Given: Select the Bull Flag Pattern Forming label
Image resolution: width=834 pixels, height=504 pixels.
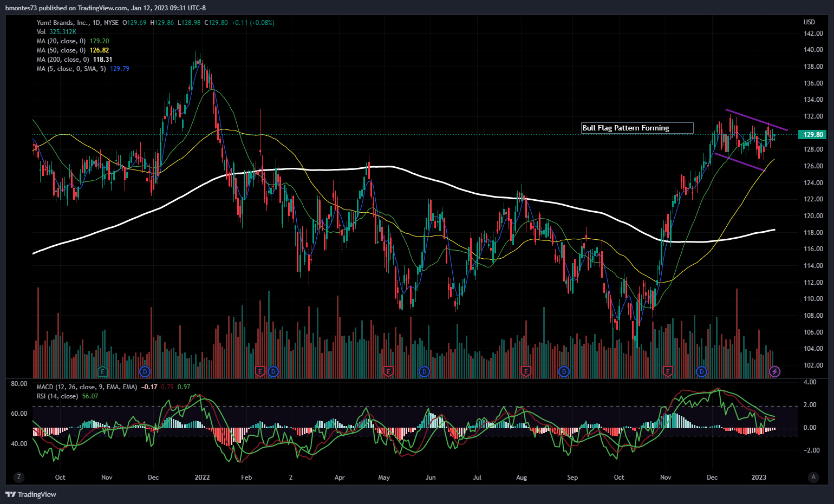Looking at the screenshot, I should click(637, 128).
